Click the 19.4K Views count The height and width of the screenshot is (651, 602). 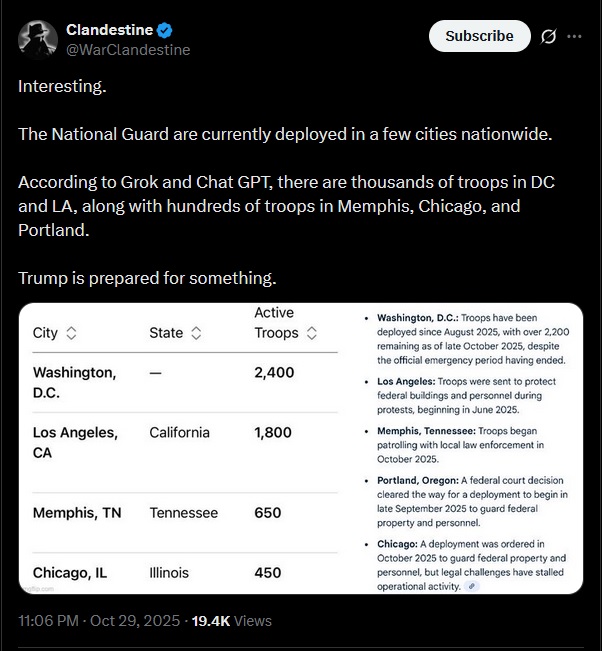233,621
